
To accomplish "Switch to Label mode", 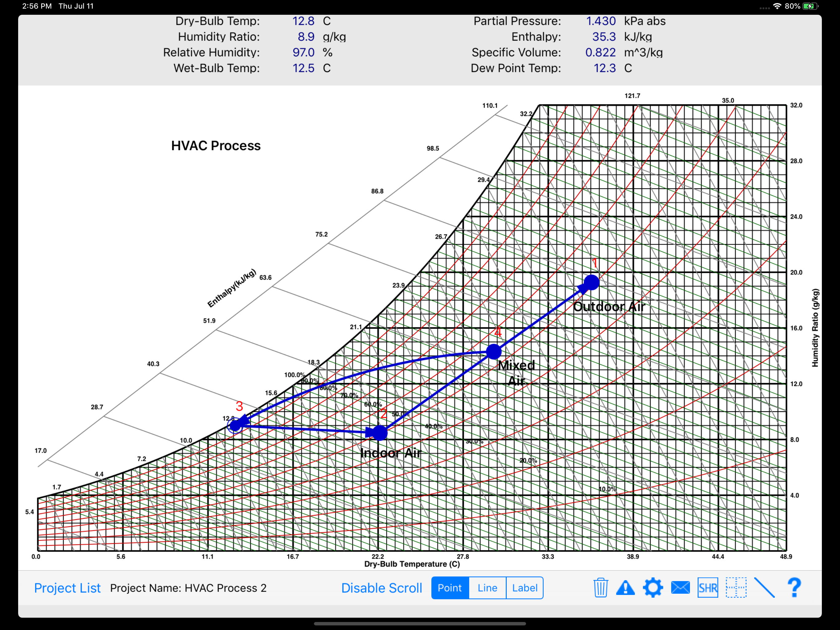I will [525, 588].
